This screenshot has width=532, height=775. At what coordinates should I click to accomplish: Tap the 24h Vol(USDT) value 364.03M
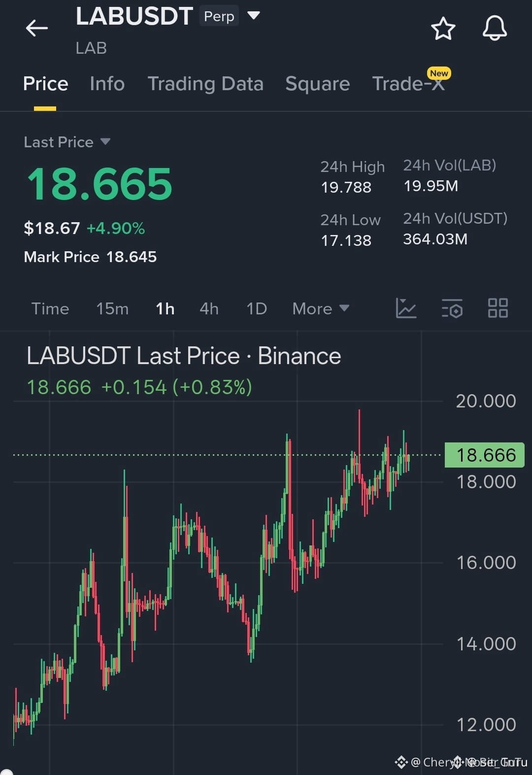click(435, 239)
